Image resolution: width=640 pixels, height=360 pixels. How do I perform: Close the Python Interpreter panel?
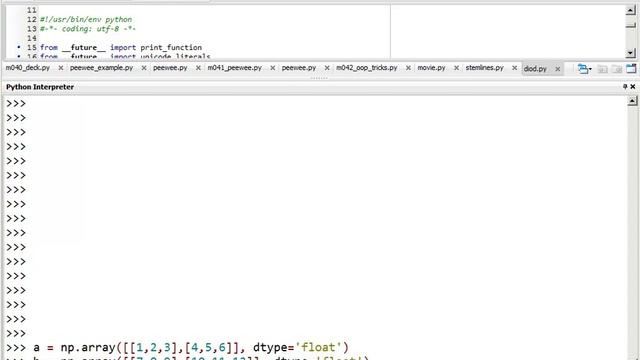[x=633, y=87]
